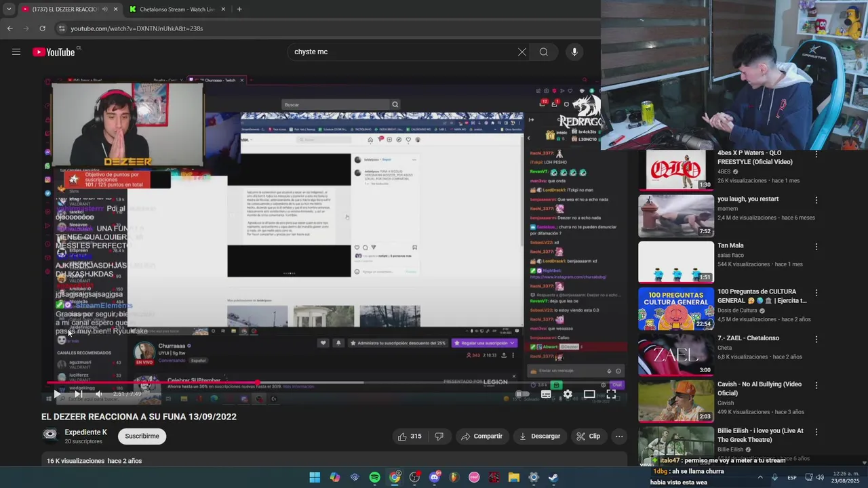The width and height of the screenshot is (868, 488).
Task: Open the YouTube guide hamburger menu
Action: (x=16, y=52)
